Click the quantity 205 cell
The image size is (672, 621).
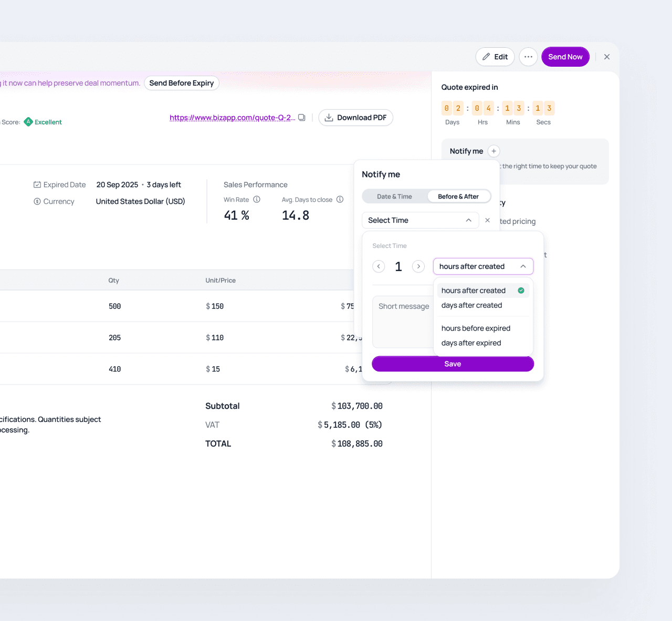115,338
